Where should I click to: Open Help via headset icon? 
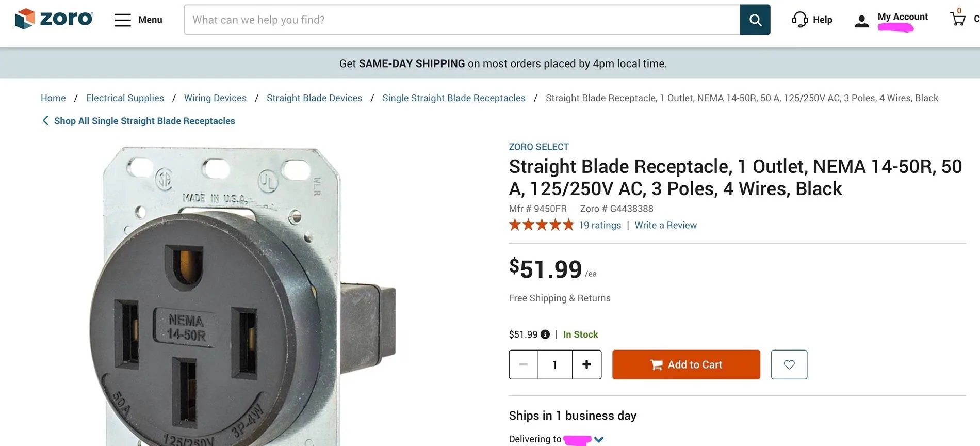tap(799, 20)
